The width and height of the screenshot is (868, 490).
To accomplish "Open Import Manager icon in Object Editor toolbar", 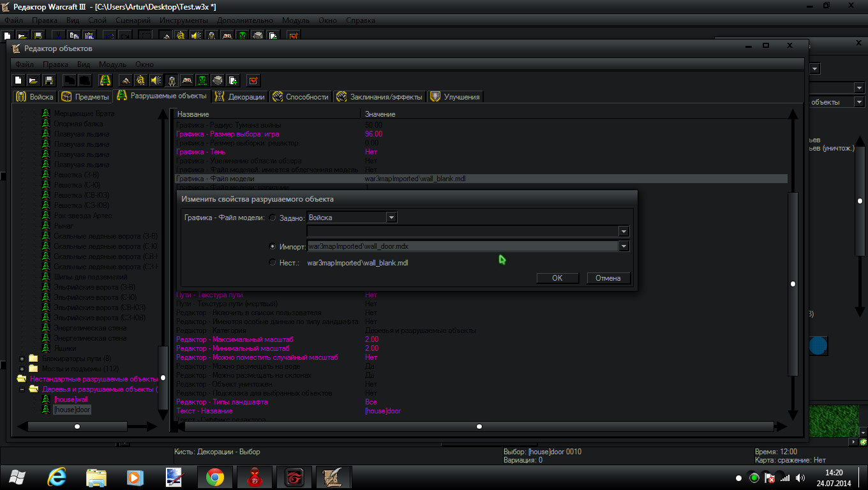I will point(232,80).
